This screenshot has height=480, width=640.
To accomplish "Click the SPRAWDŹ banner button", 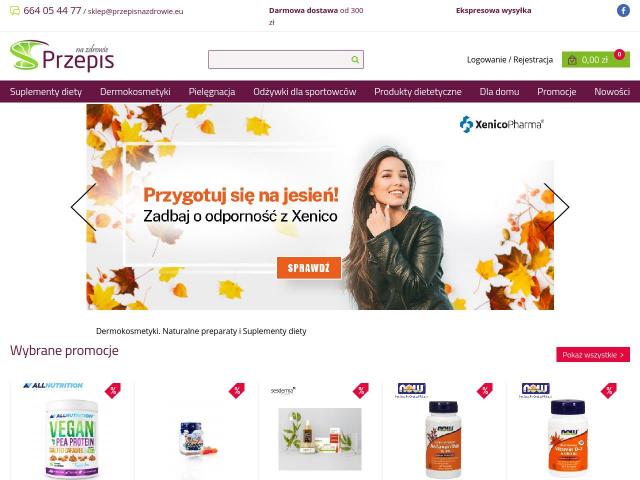I will coord(309,268).
